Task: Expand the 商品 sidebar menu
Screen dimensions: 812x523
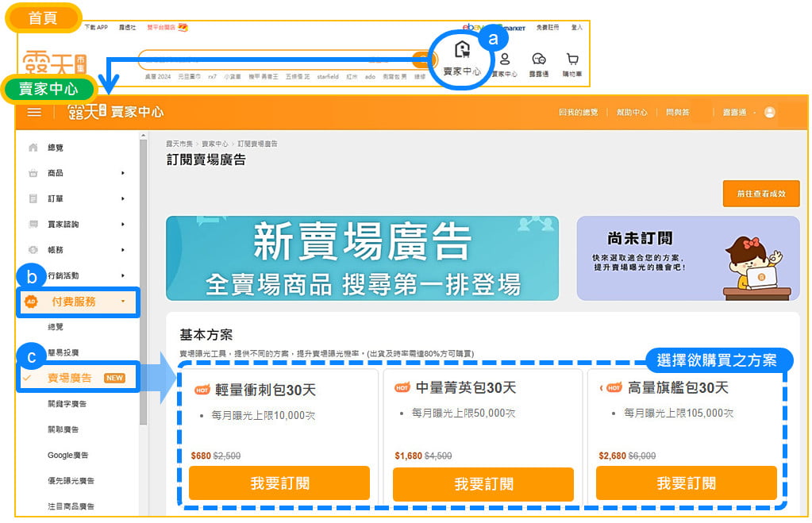Action: pyautogui.click(x=77, y=173)
